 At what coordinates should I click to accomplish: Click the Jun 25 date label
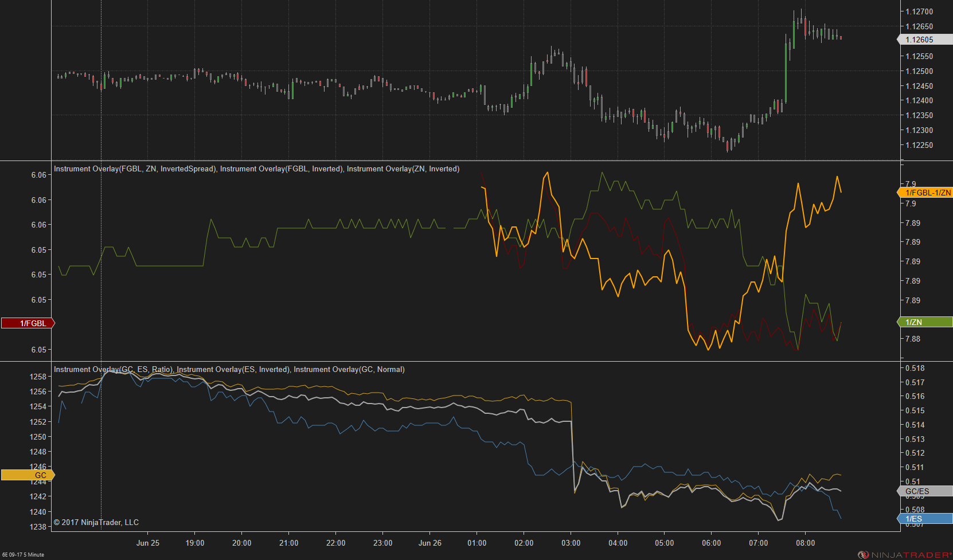[x=148, y=543]
